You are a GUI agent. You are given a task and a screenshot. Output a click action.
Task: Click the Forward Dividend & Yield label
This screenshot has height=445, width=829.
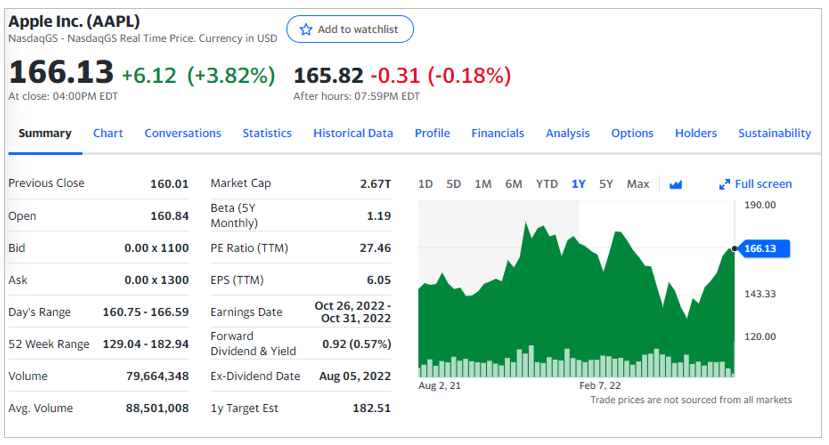point(253,344)
